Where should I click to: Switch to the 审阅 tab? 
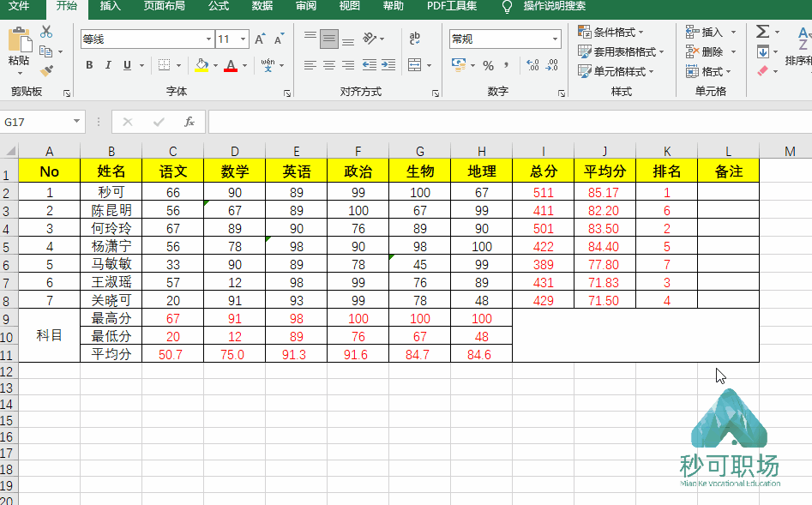point(305,6)
